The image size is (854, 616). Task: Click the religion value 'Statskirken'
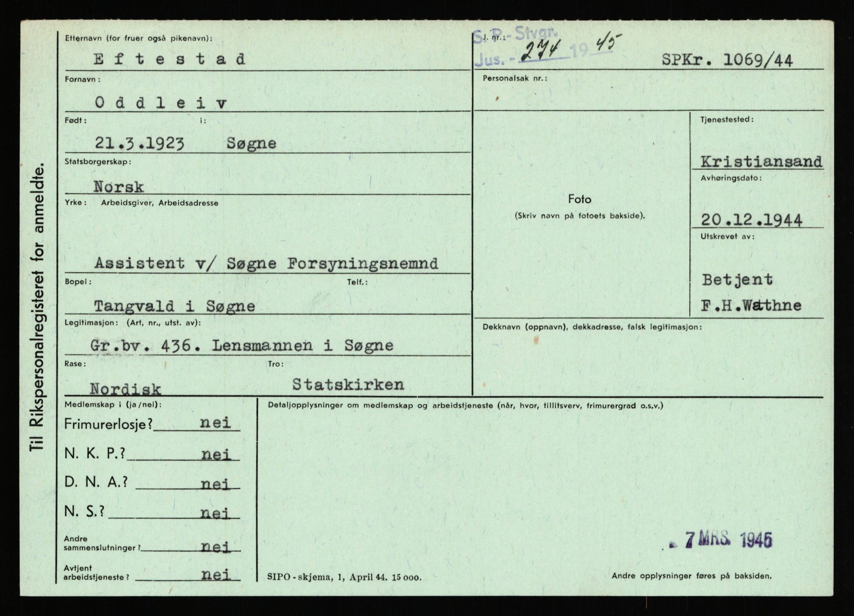[348, 385]
